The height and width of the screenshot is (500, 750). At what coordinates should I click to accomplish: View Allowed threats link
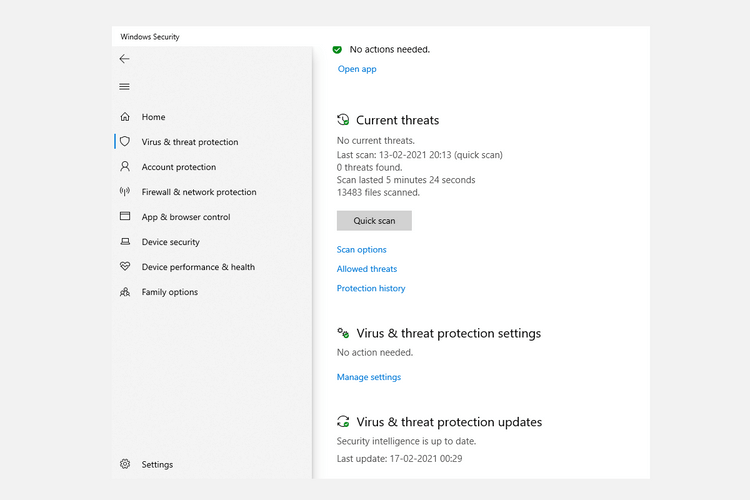pyautogui.click(x=367, y=269)
